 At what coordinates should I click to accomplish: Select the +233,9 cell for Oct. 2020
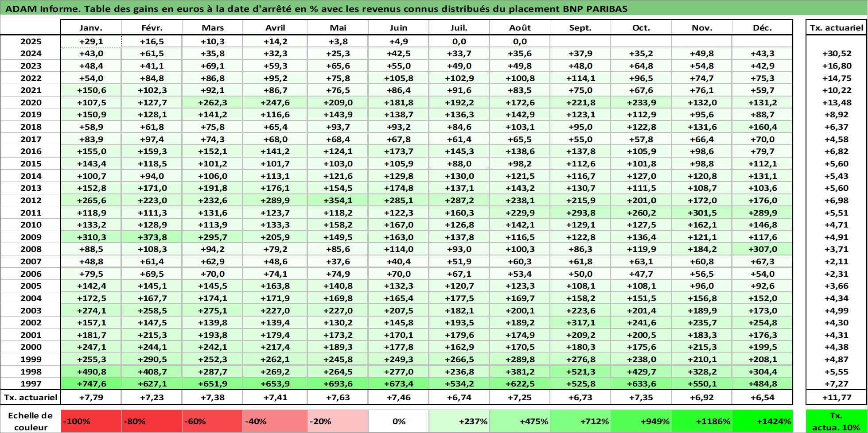click(641, 102)
